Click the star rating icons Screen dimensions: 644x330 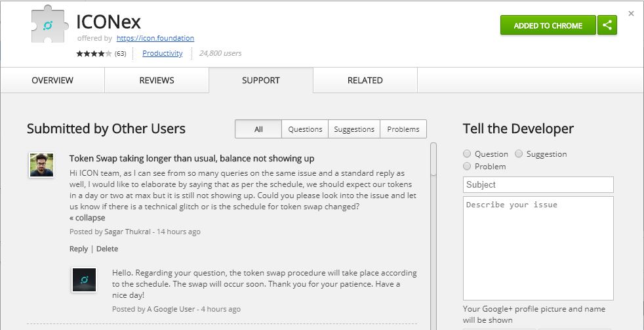point(94,53)
